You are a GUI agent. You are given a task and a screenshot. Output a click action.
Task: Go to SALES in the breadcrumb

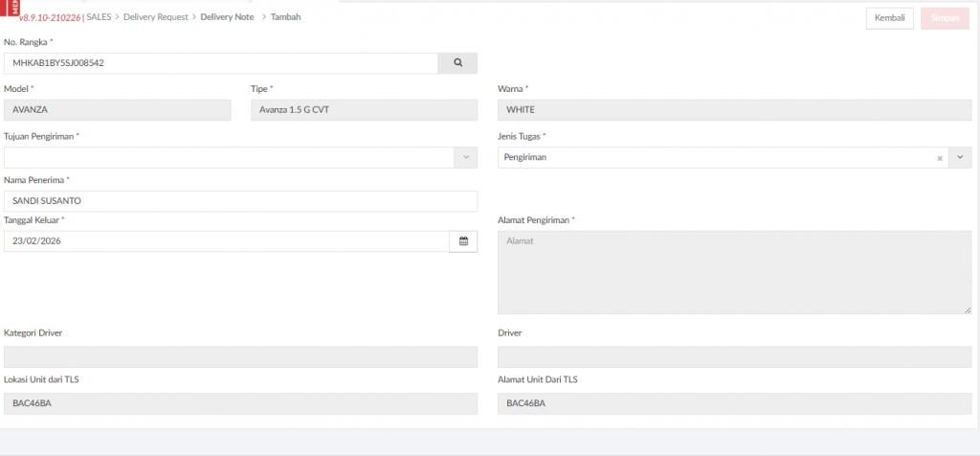[99, 17]
